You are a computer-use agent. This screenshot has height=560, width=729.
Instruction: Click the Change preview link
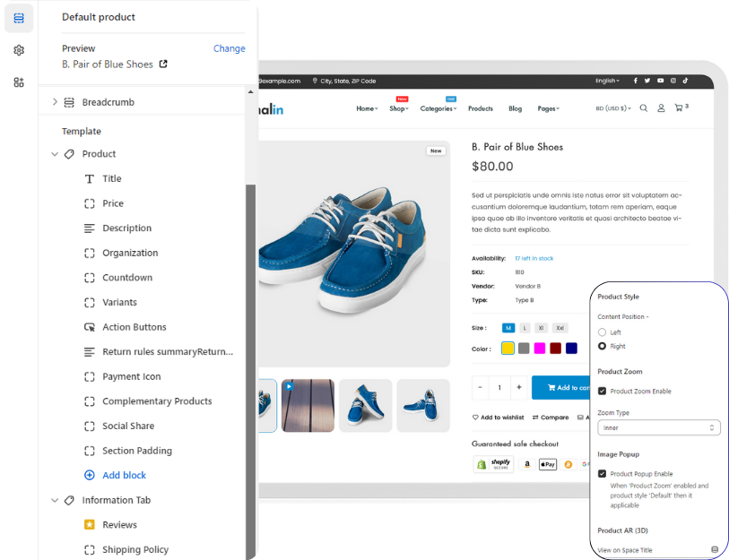pos(230,48)
